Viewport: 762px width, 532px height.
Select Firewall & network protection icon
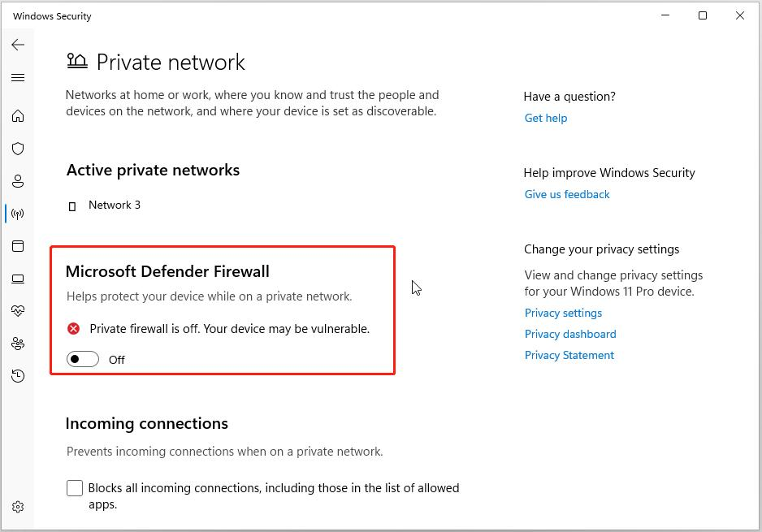pyautogui.click(x=18, y=214)
